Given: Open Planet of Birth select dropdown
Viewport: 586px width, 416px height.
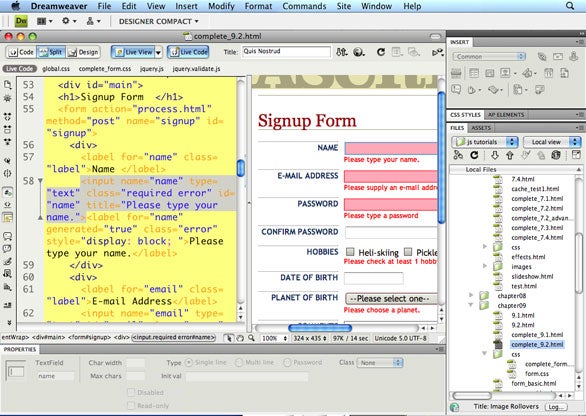Looking at the screenshot, I should coord(391,299).
